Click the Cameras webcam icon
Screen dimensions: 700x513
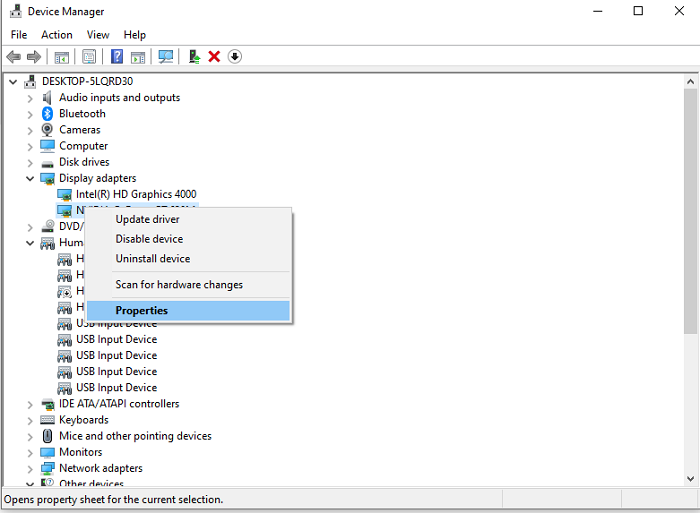point(47,129)
